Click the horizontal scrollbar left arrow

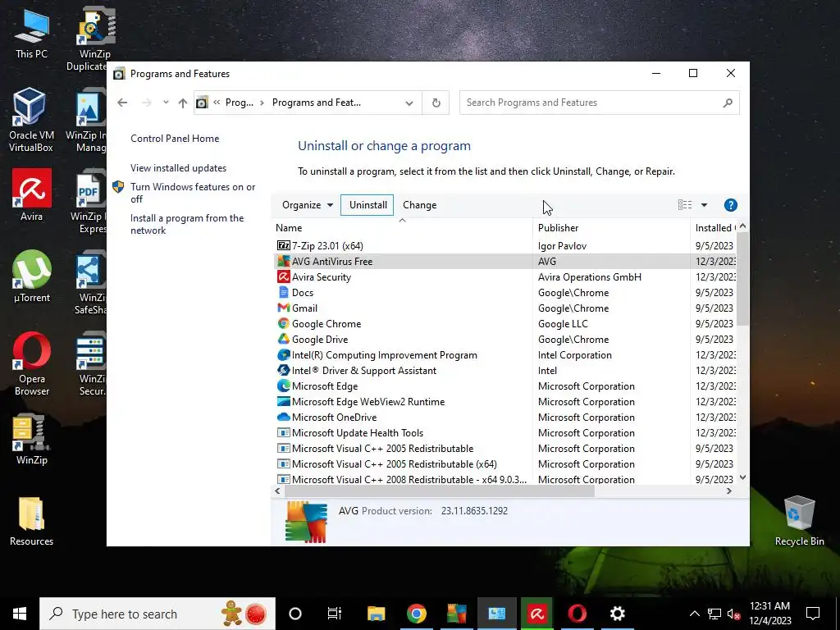click(277, 491)
